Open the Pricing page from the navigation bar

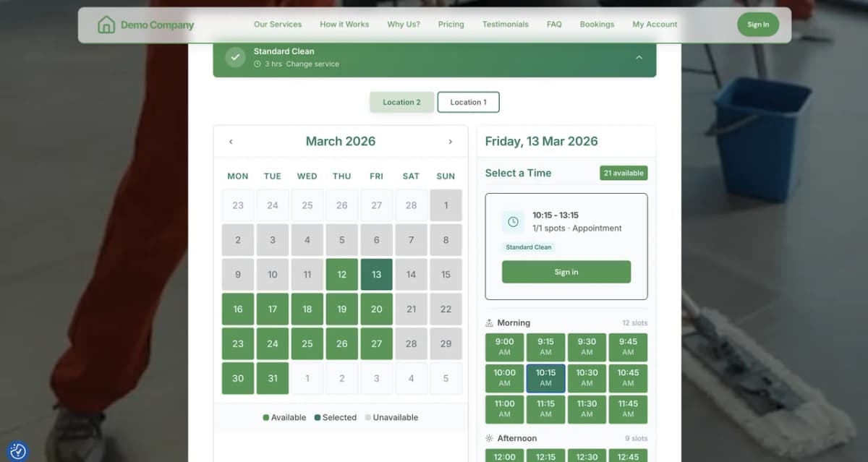[x=451, y=24]
